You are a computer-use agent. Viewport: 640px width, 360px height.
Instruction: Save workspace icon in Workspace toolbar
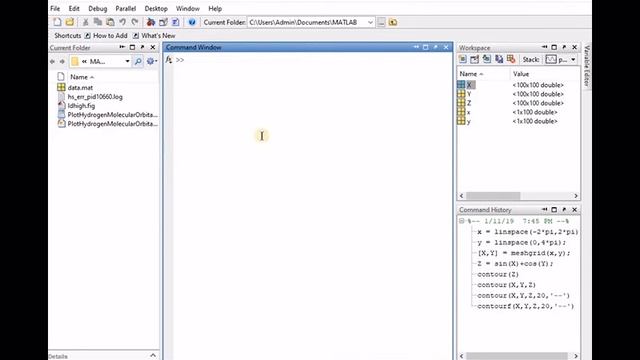[x=499, y=60]
